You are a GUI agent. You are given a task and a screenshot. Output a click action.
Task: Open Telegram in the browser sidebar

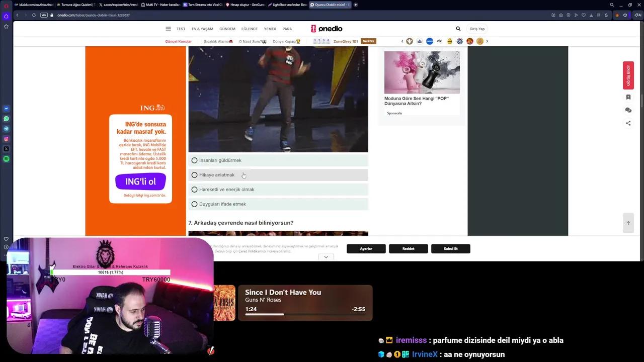point(6,129)
